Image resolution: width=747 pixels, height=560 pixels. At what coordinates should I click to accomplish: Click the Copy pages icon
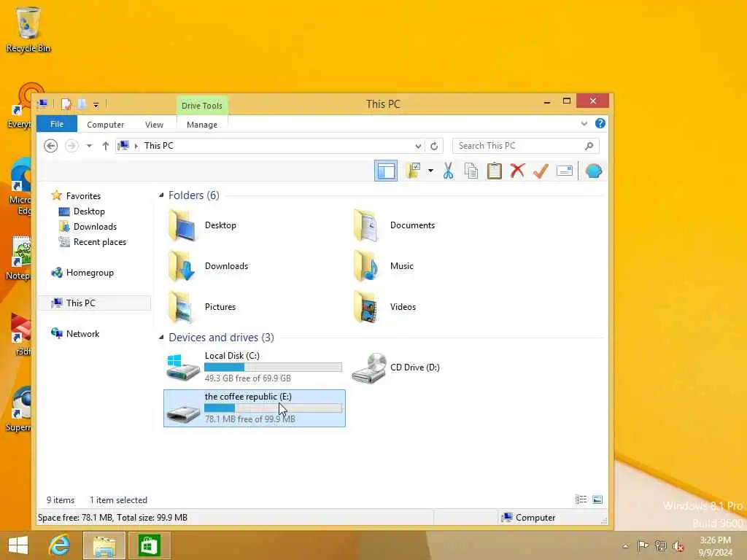coord(471,171)
